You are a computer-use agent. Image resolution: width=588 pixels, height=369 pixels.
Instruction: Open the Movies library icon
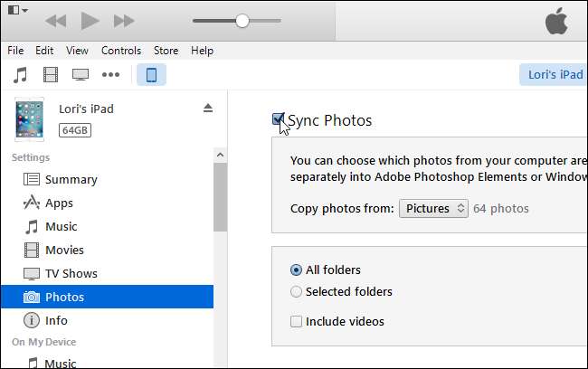[51, 74]
